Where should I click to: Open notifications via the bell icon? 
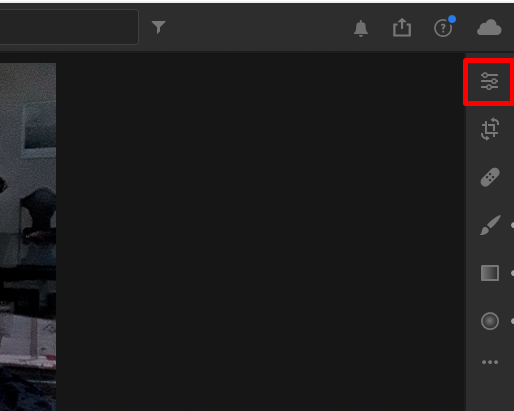[x=361, y=28]
